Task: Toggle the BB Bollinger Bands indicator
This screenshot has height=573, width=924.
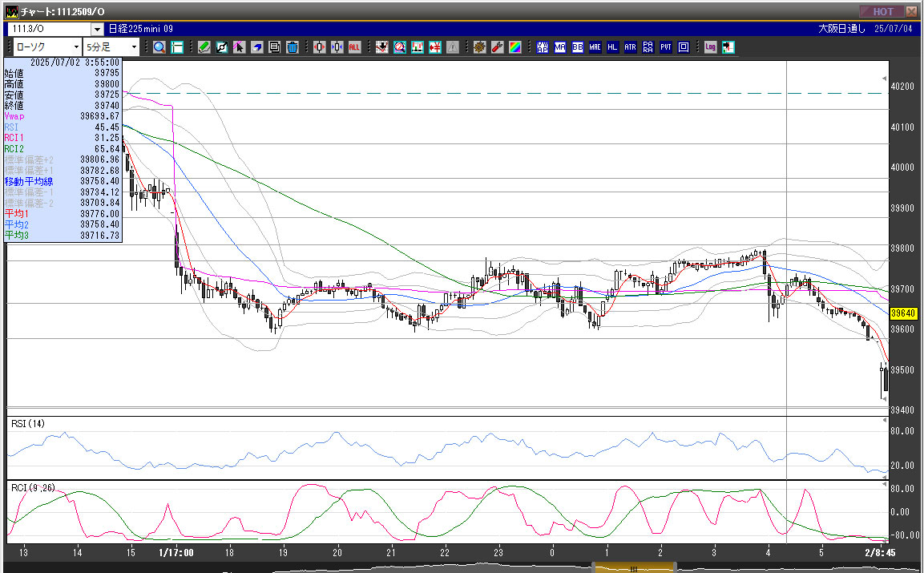Action: pos(578,47)
